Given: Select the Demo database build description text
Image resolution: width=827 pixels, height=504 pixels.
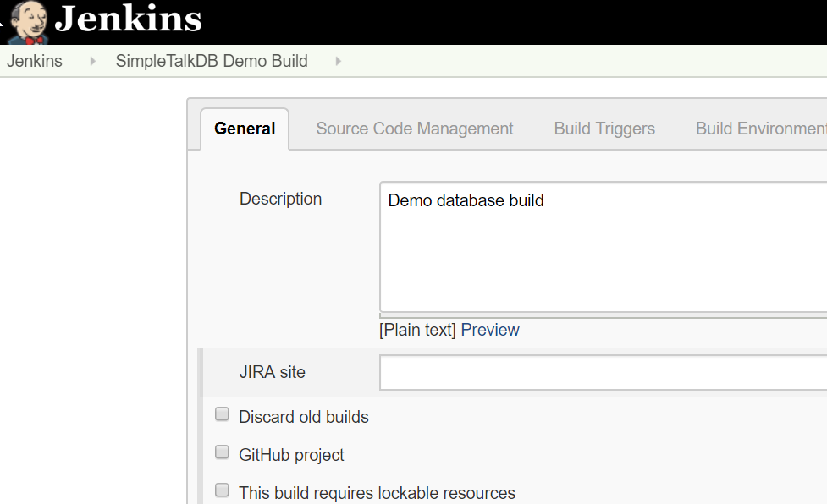Looking at the screenshot, I should (x=465, y=200).
